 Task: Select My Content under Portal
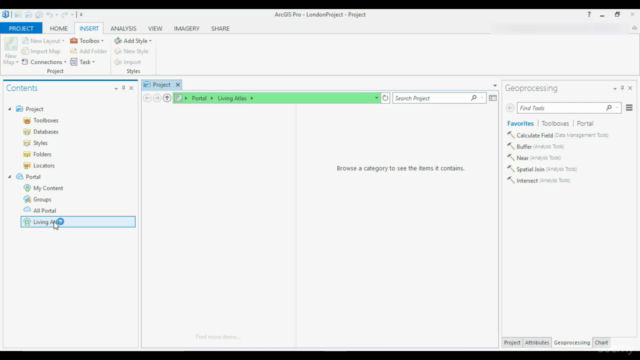pos(48,188)
